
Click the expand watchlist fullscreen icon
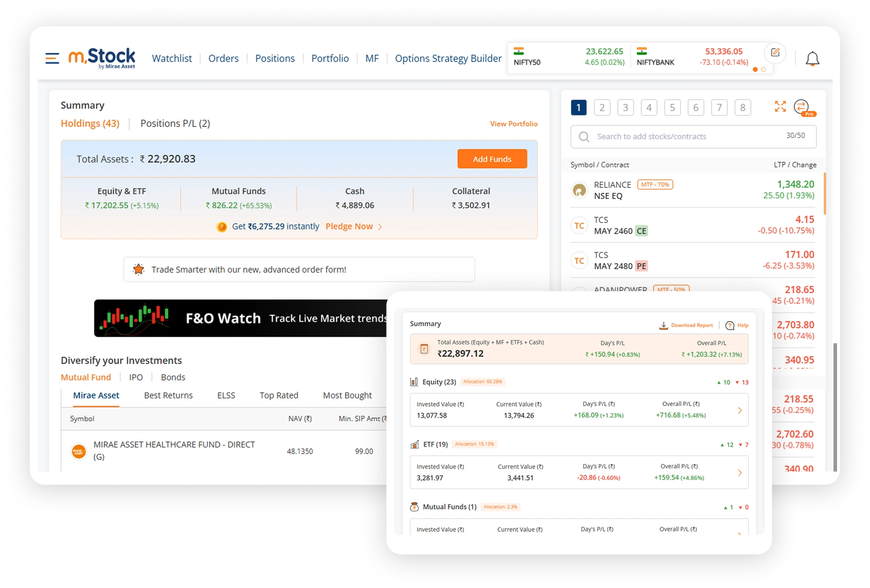[780, 106]
